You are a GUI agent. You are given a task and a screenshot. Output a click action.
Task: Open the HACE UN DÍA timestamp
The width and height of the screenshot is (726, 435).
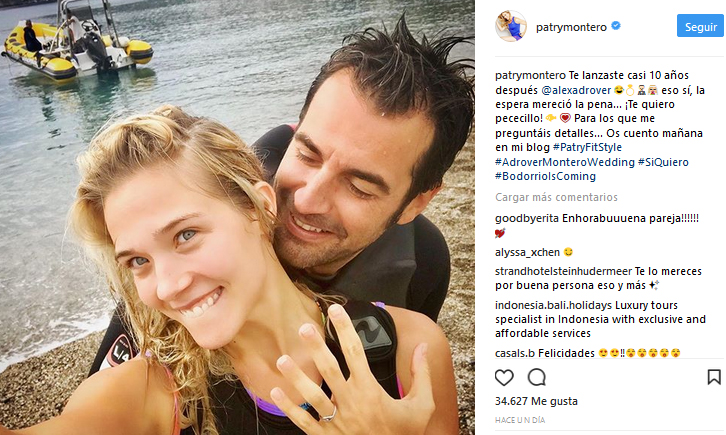click(520, 420)
